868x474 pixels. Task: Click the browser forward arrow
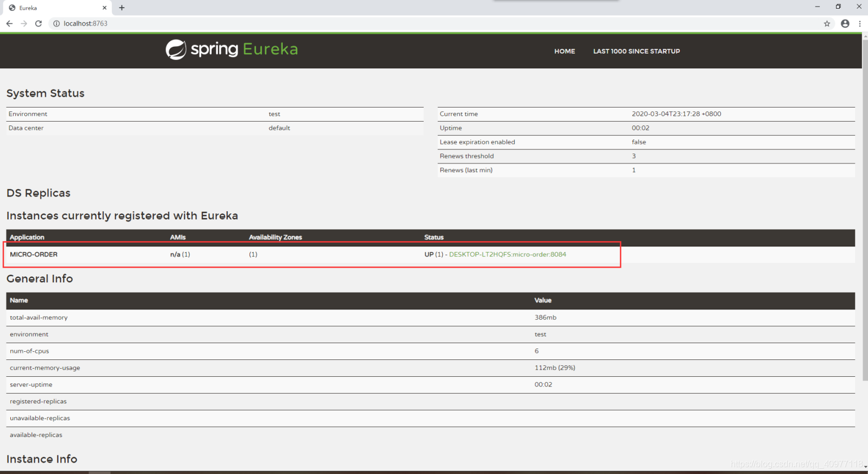click(24, 23)
